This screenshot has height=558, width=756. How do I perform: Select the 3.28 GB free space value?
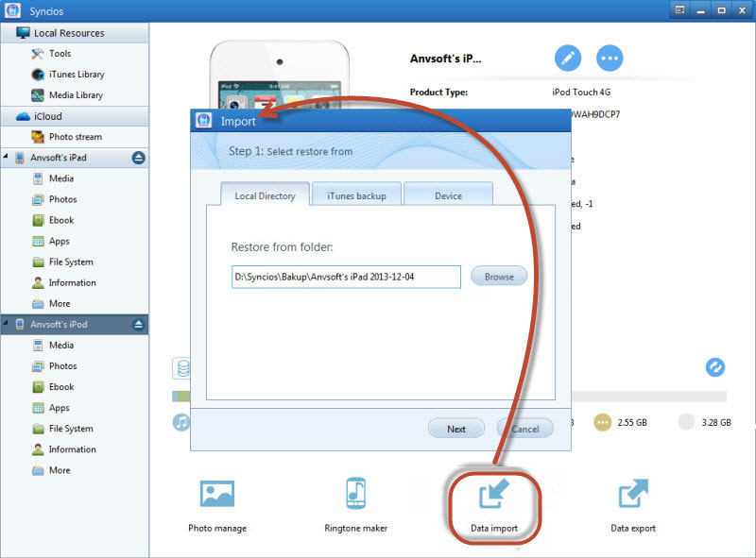point(716,423)
